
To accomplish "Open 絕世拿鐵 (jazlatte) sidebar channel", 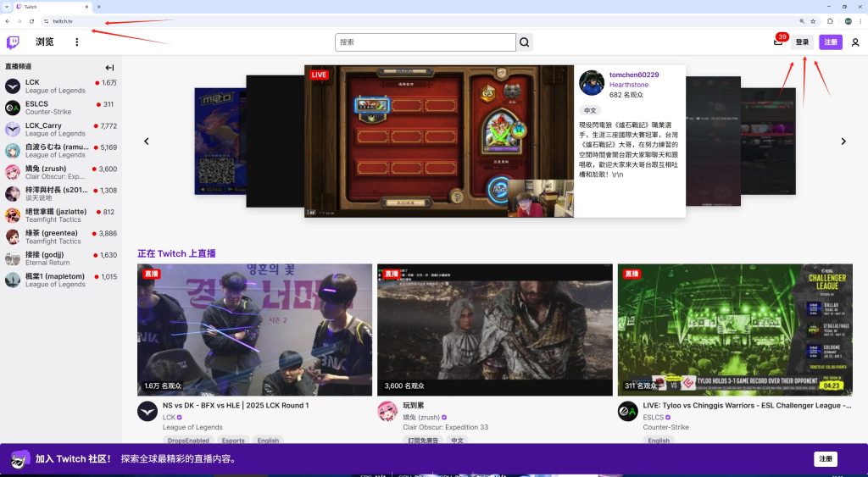I will (61, 215).
